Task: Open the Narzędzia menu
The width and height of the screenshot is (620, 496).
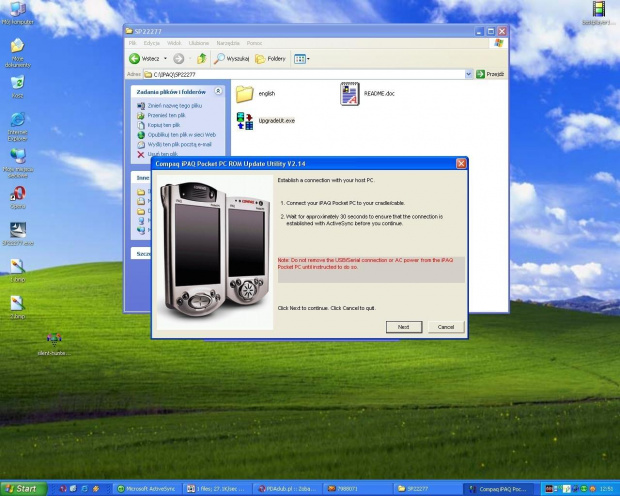Action: 227,43
